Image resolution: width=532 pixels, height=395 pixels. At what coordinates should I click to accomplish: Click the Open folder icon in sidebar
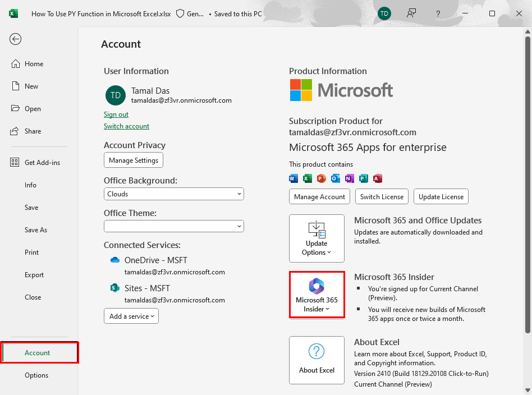15,109
